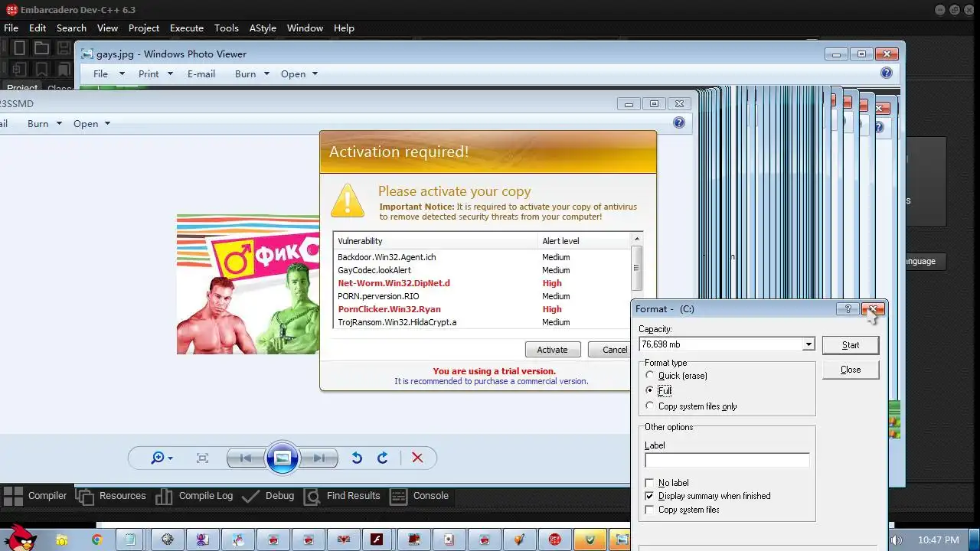The height and width of the screenshot is (551, 980).
Task: Click the Alert level column header
Action: click(x=584, y=241)
